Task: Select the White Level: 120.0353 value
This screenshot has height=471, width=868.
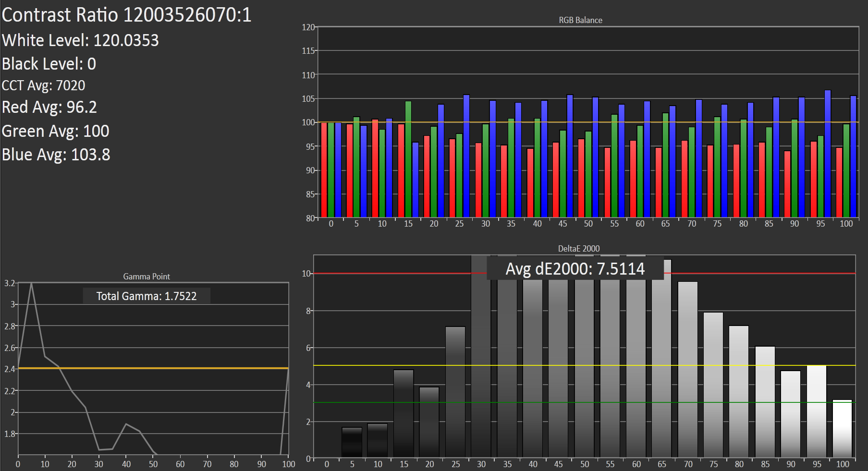Action: (80, 40)
